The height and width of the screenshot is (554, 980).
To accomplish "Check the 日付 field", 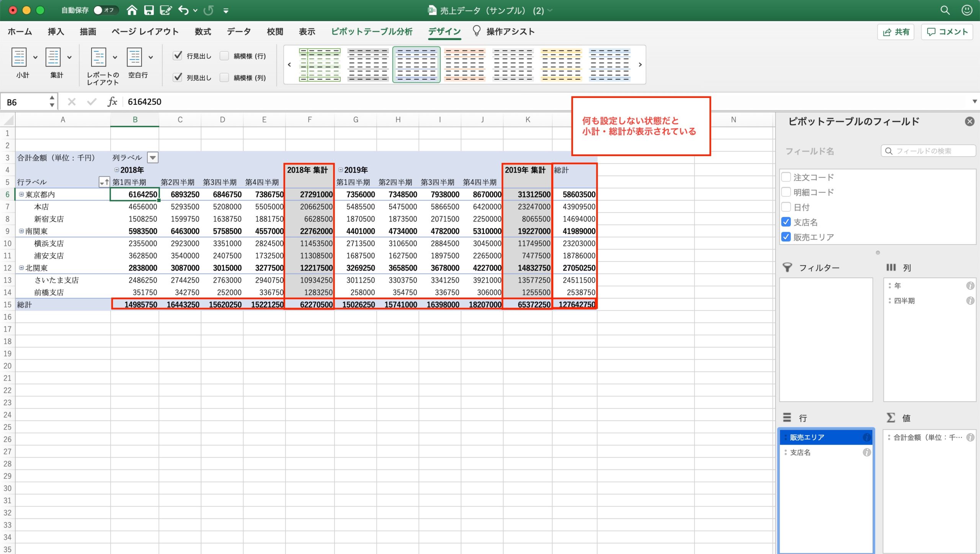I will [786, 207].
